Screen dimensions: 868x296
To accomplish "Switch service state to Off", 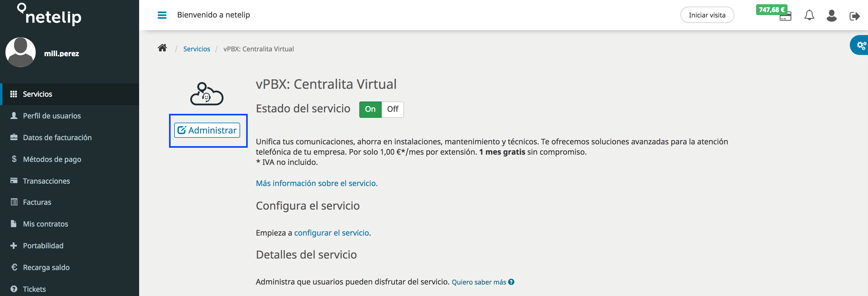I will pyautogui.click(x=393, y=109).
